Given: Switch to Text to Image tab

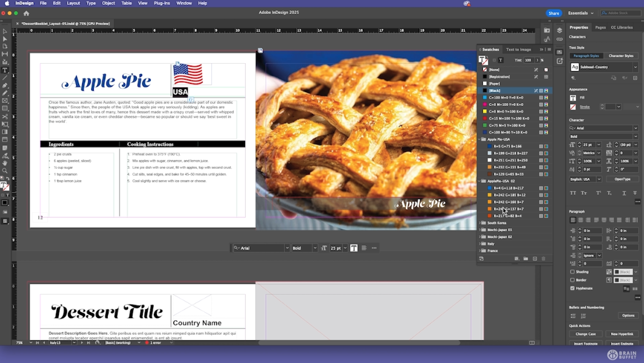Looking at the screenshot, I should tap(518, 49).
